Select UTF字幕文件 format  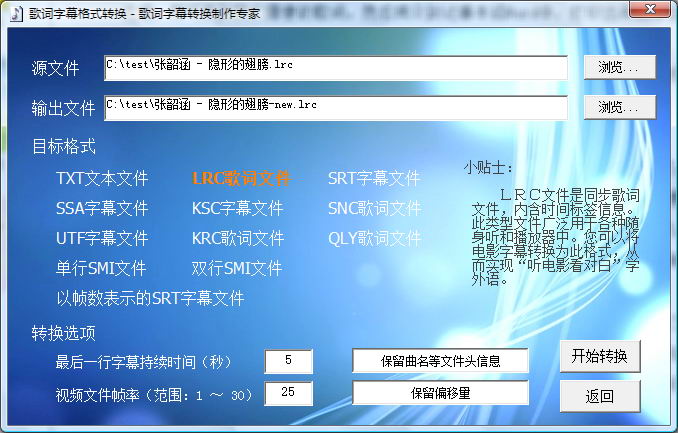pyautogui.click(x=102, y=239)
